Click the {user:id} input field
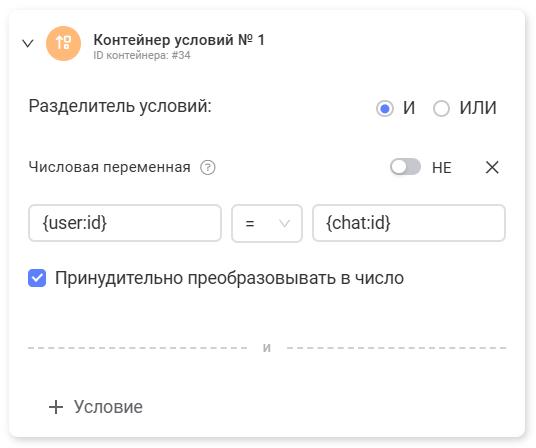 click(x=125, y=223)
